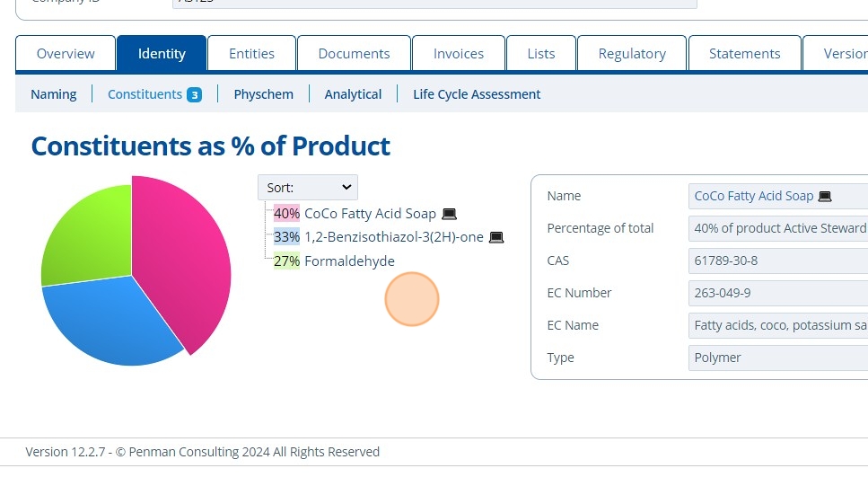This screenshot has width=868, height=486.
Task: Open the Sort dropdown
Action: pos(308,188)
